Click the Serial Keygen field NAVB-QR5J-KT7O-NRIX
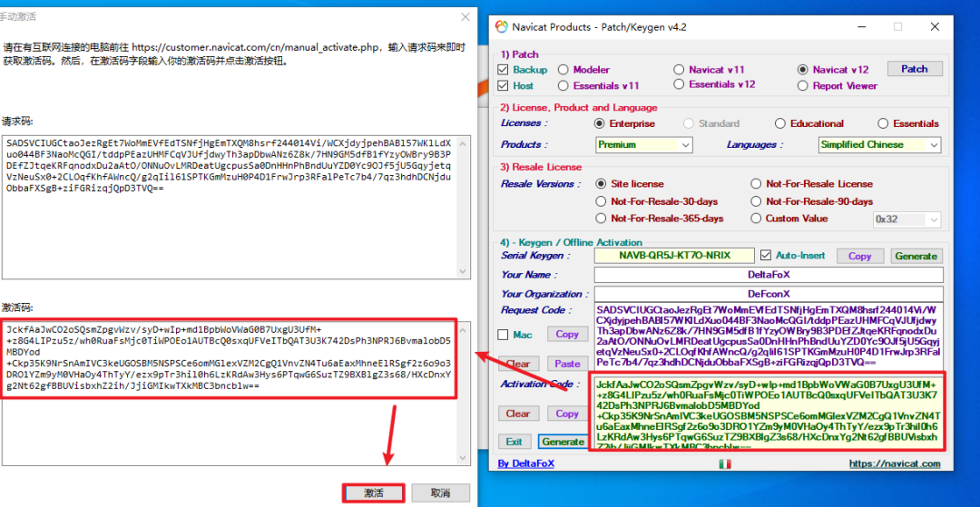Screen dimensions: 980x507 (x=675, y=256)
